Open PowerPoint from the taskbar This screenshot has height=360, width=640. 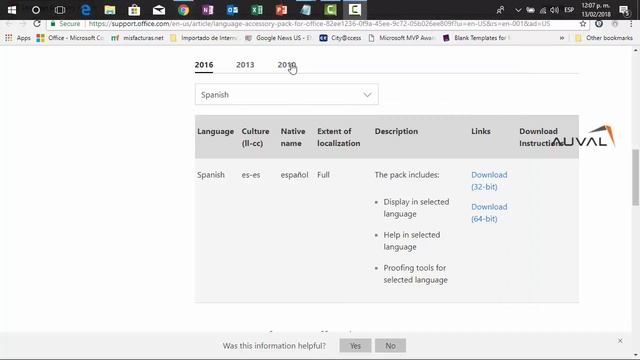tap(281, 10)
